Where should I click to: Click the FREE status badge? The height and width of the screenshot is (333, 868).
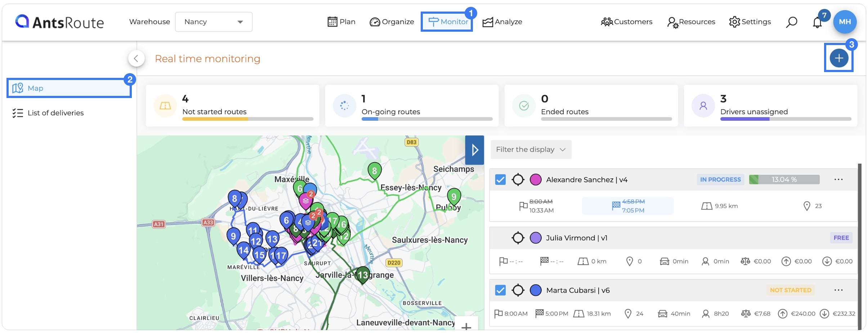coord(841,238)
